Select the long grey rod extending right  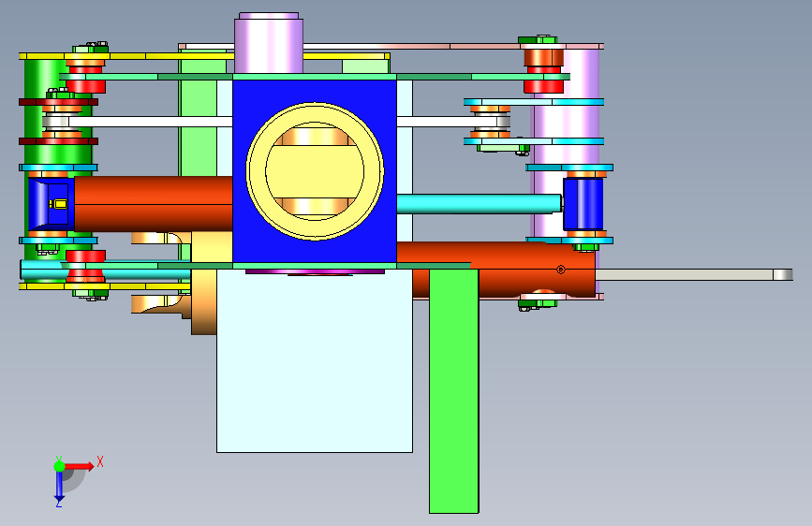(x=694, y=274)
